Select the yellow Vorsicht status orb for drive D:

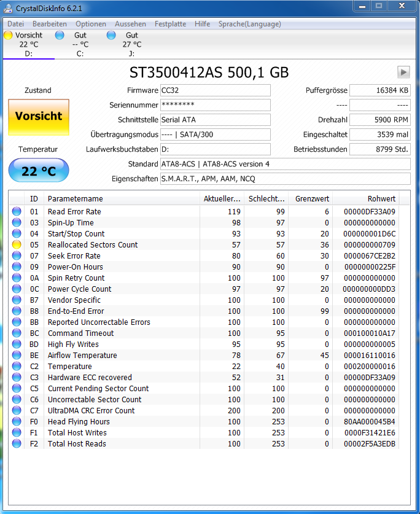8,35
